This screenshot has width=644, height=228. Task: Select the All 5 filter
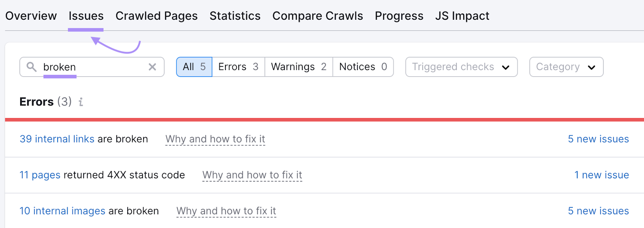tap(194, 67)
